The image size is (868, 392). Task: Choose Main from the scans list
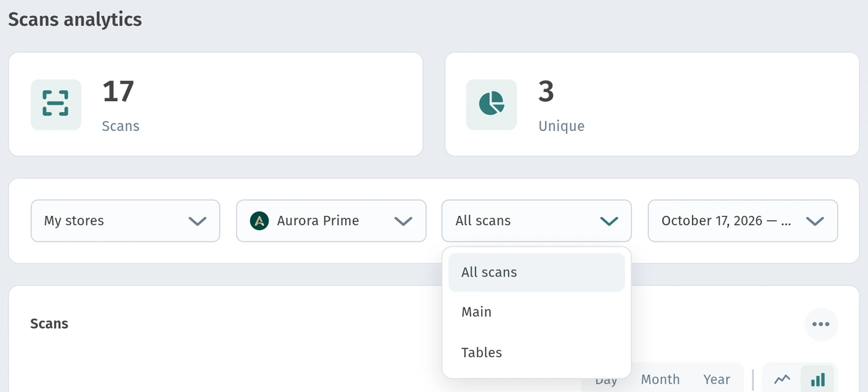536,312
